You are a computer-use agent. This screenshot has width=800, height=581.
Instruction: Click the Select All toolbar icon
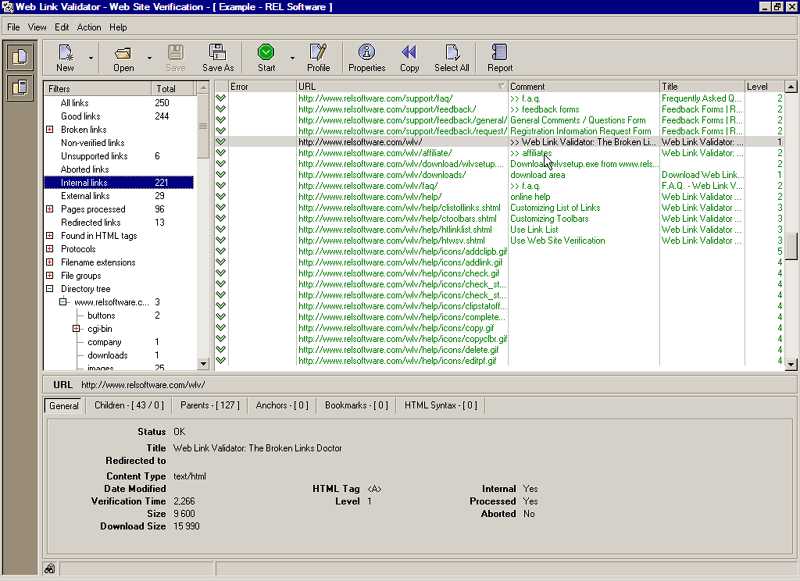click(x=452, y=58)
